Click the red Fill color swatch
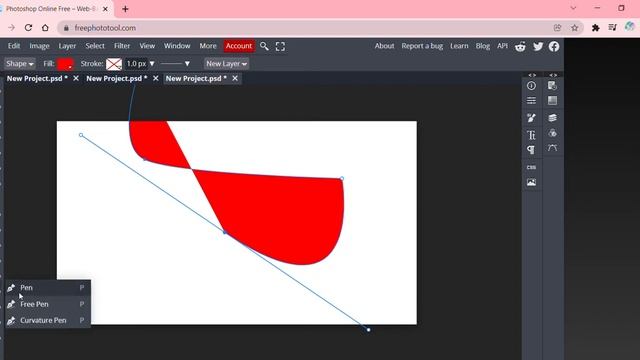Viewport: 640px width, 360px height. (65, 64)
